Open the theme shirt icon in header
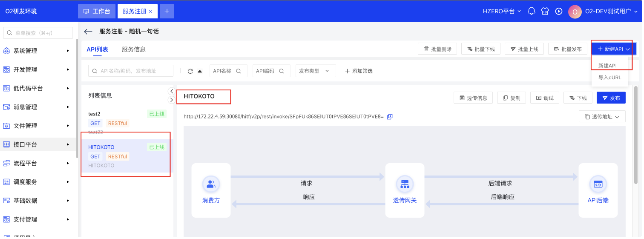644x239 pixels. [545, 11]
